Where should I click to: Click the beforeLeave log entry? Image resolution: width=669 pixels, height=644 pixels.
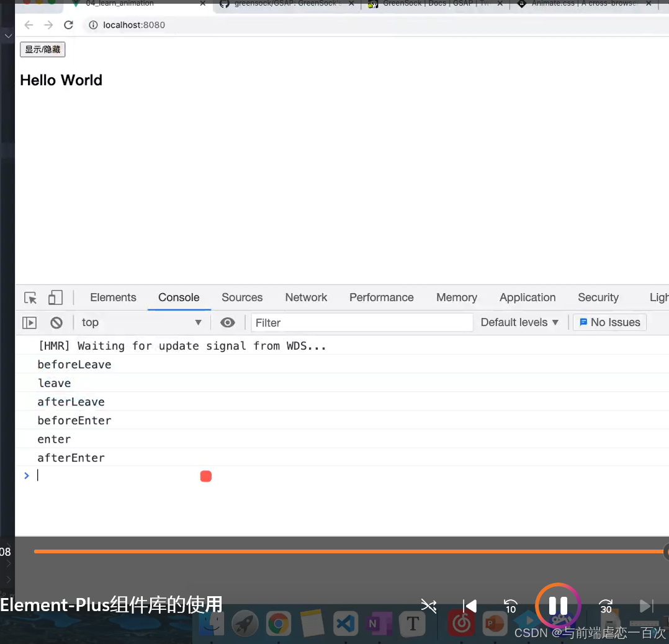[74, 365]
